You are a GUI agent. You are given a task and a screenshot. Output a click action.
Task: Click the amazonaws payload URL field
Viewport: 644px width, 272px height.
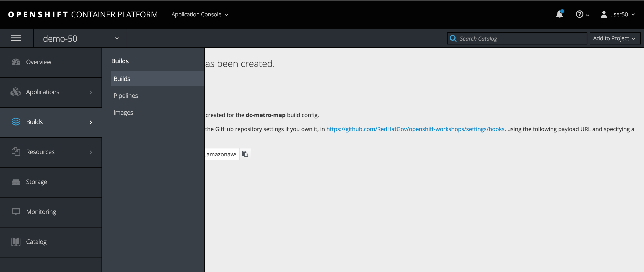click(x=222, y=154)
